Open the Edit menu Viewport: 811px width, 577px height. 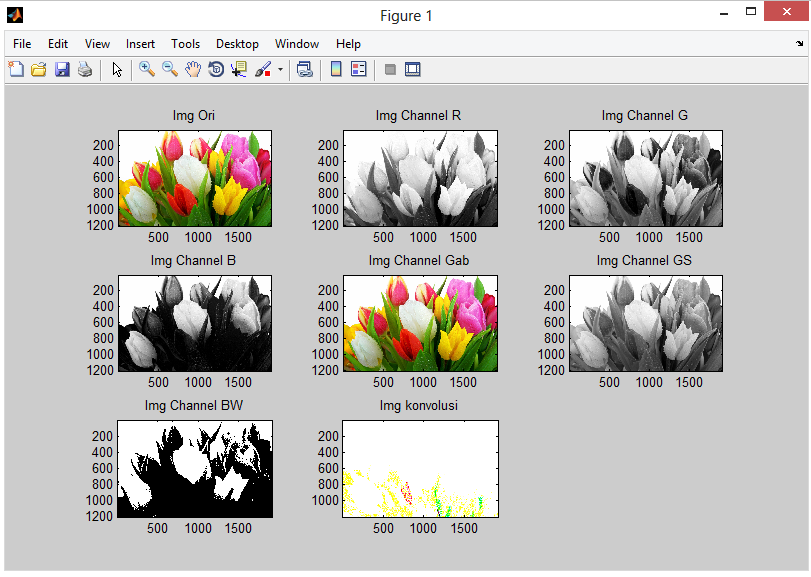point(58,44)
